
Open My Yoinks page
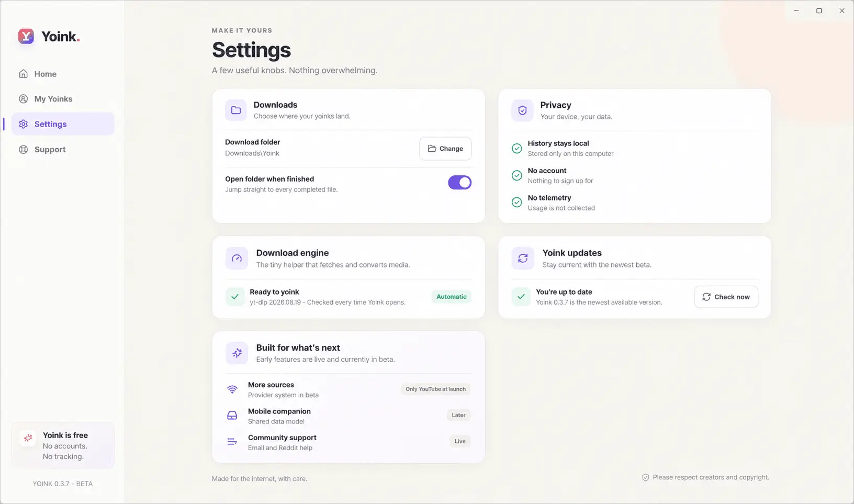(x=63, y=99)
